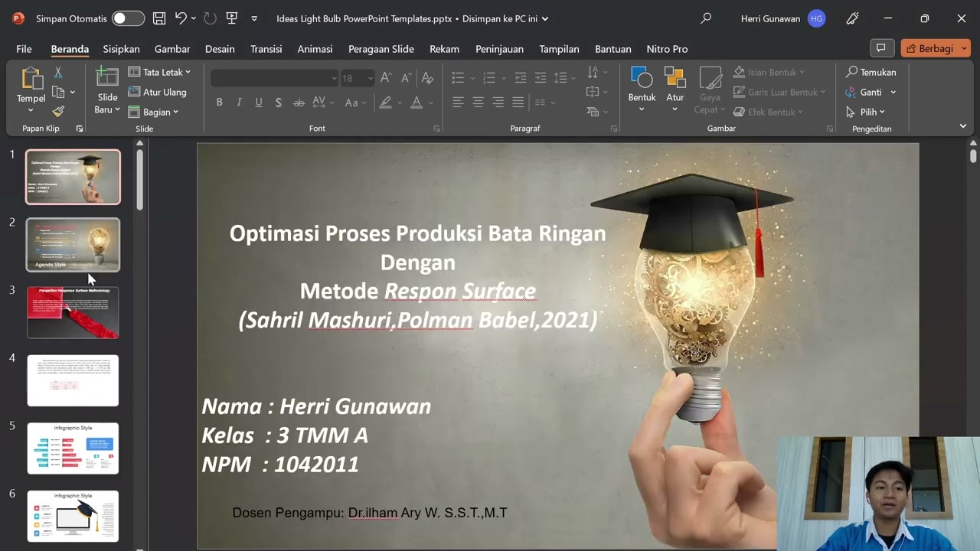Click the text highlight color swatch
Screen dimensions: 980x551
(386, 103)
